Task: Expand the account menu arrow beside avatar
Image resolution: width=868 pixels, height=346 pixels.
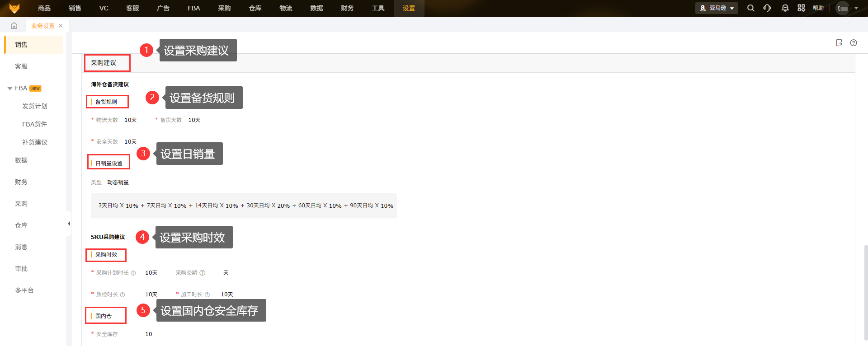Action: pyautogui.click(x=856, y=8)
